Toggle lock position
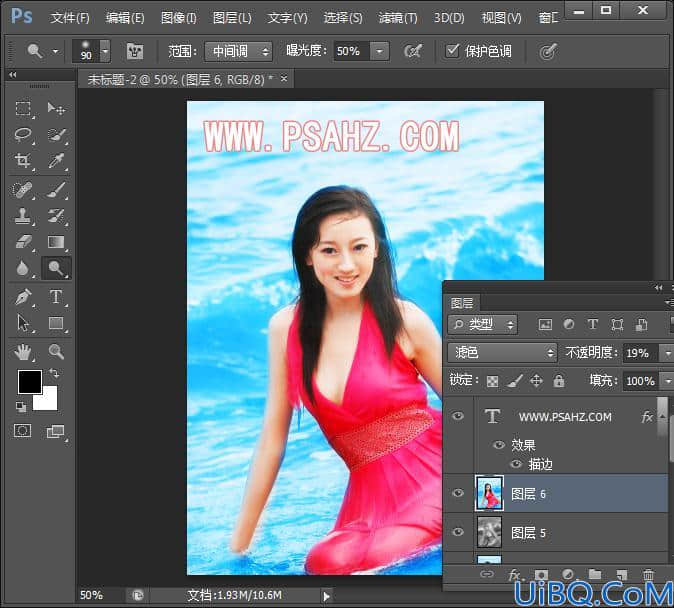This screenshot has height=608, width=674. click(x=536, y=381)
